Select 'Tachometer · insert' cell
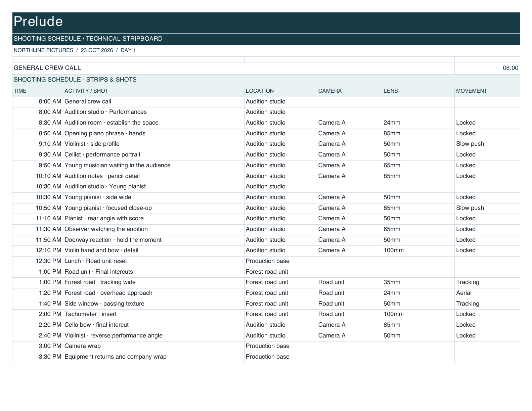532x411 pixels. [153, 314]
